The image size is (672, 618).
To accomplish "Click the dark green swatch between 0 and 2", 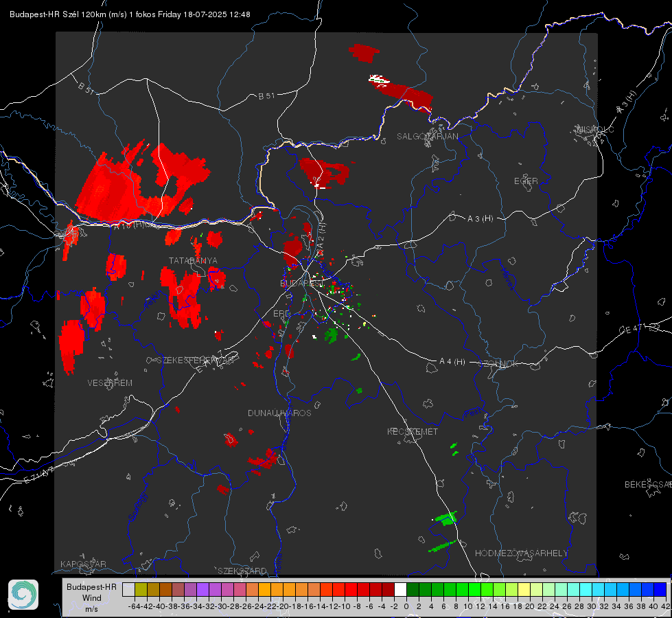I will [x=413, y=590].
